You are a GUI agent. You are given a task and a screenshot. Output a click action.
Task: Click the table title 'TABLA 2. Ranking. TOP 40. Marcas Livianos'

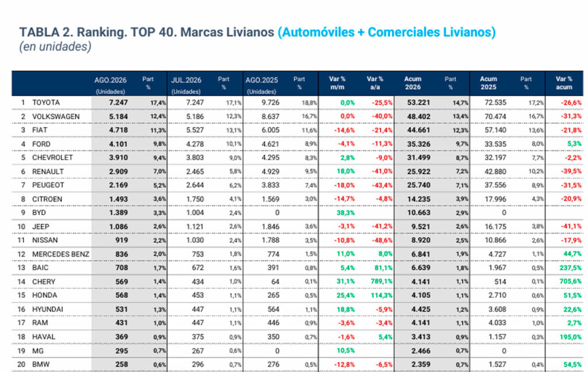[x=146, y=32]
